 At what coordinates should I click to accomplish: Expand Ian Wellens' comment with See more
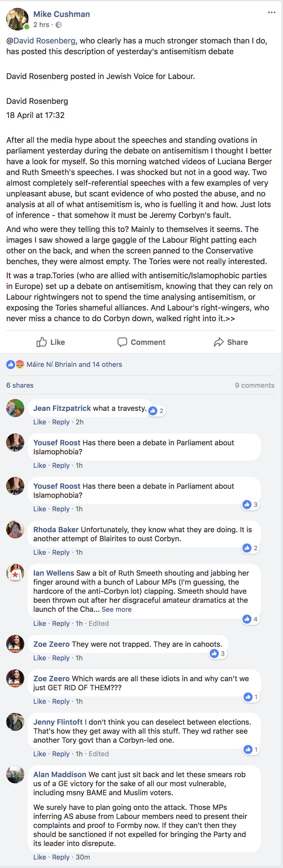pos(116,609)
